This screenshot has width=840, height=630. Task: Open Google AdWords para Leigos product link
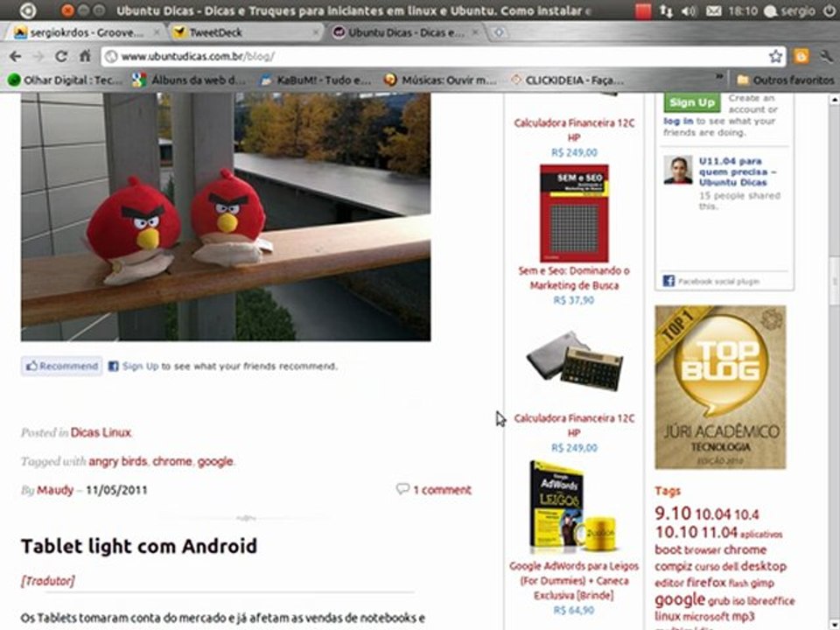coord(574,580)
